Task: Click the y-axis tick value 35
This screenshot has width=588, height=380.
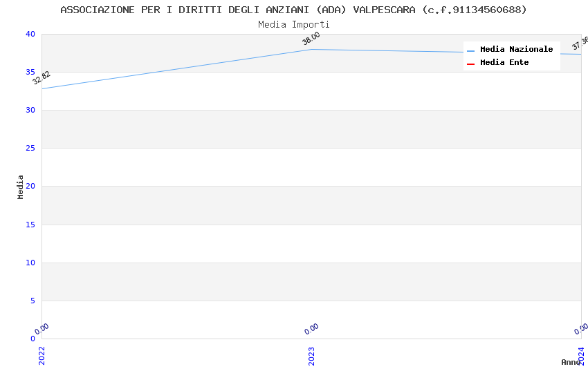Action: tap(30, 72)
